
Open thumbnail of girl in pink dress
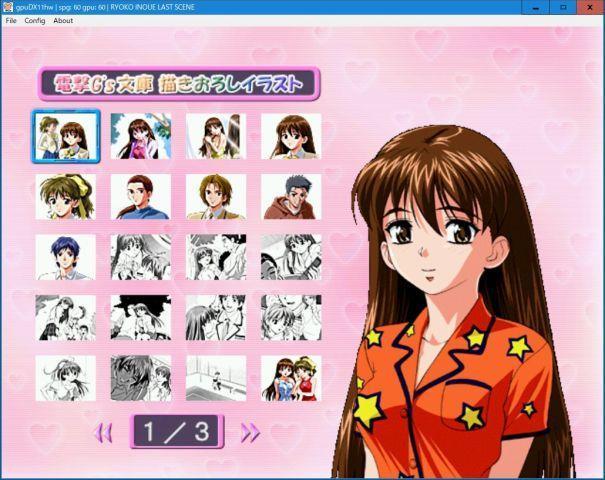(141, 136)
